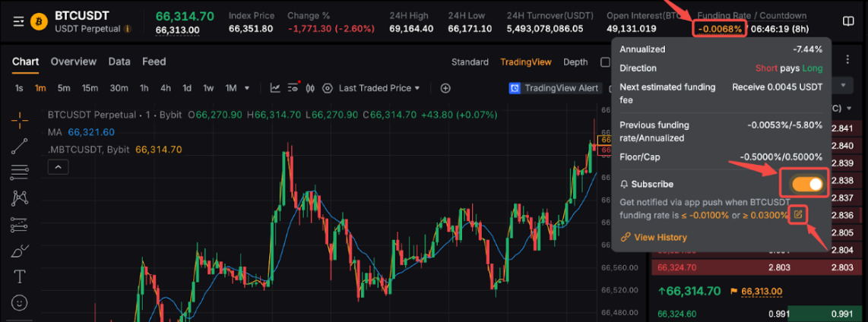The width and height of the screenshot is (868, 322).
Task: Click the candlestick chart type icon
Action: [x=310, y=88]
